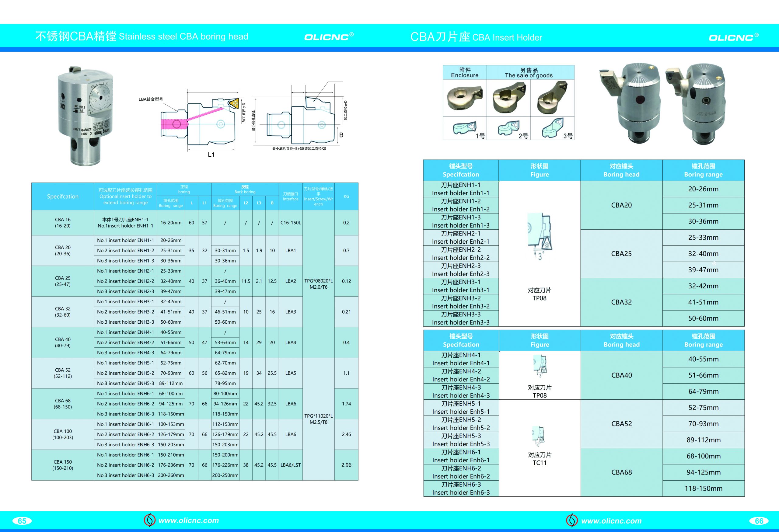Click the 'CBA 100 (100-203)' specification cell

coord(63,434)
